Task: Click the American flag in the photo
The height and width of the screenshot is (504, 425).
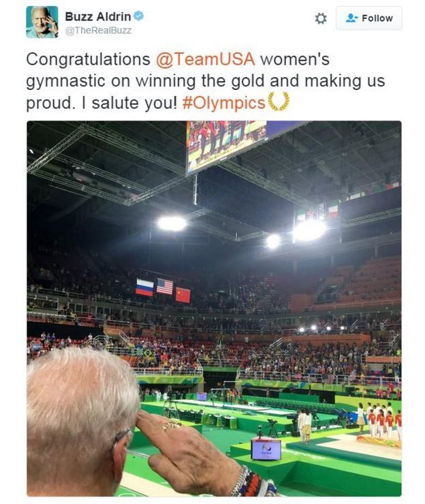Action: point(164,287)
